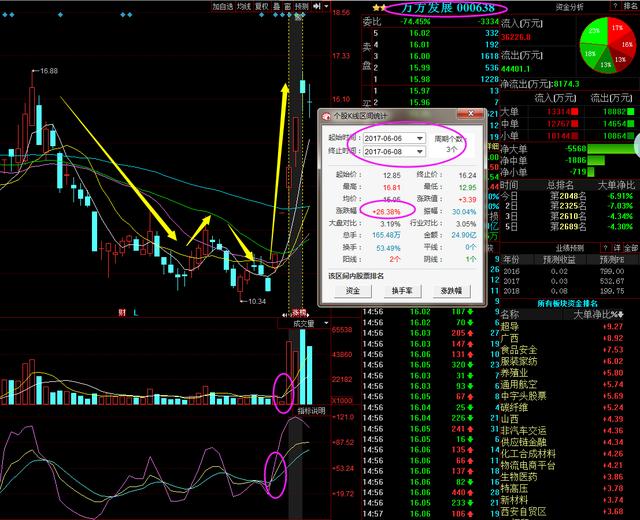Screen dimensions: 640x520
Task: Click the 大单 inflow red bar
Action: [x=575, y=111]
